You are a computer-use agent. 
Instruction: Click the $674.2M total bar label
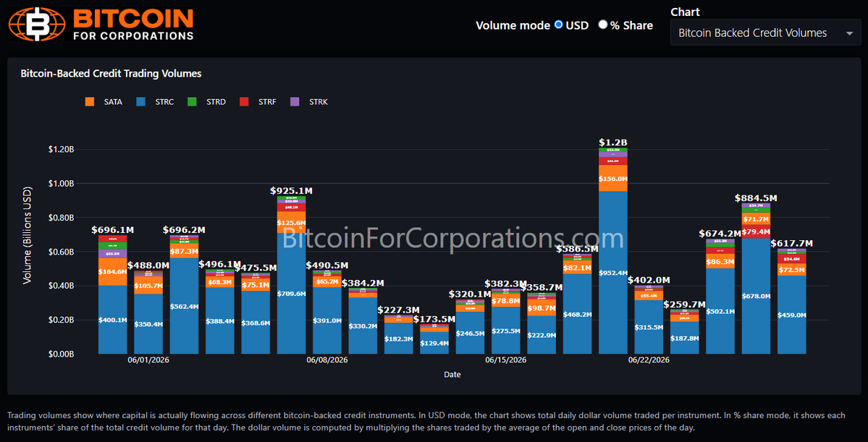pos(720,234)
